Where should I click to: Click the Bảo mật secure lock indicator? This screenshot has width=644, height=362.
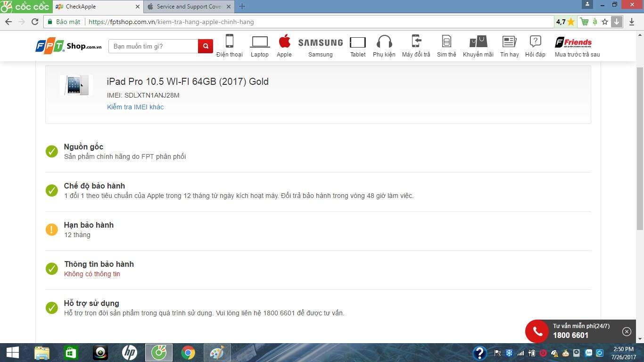coord(64,22)
